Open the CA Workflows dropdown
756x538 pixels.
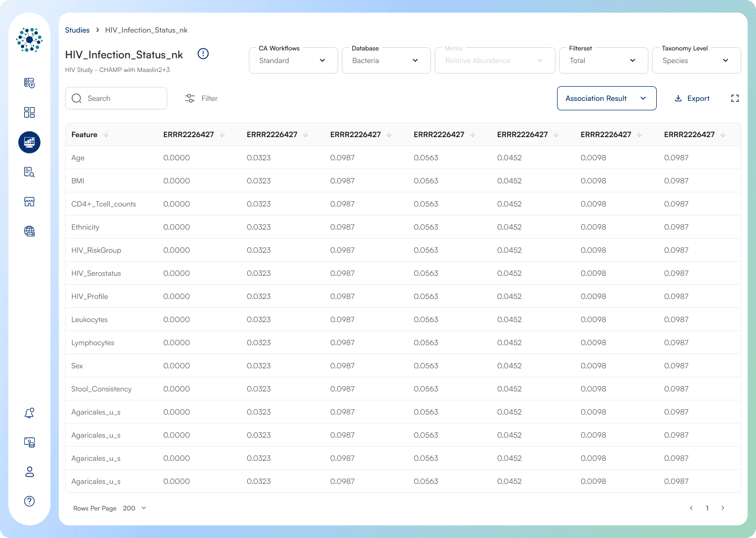[293, 60]
